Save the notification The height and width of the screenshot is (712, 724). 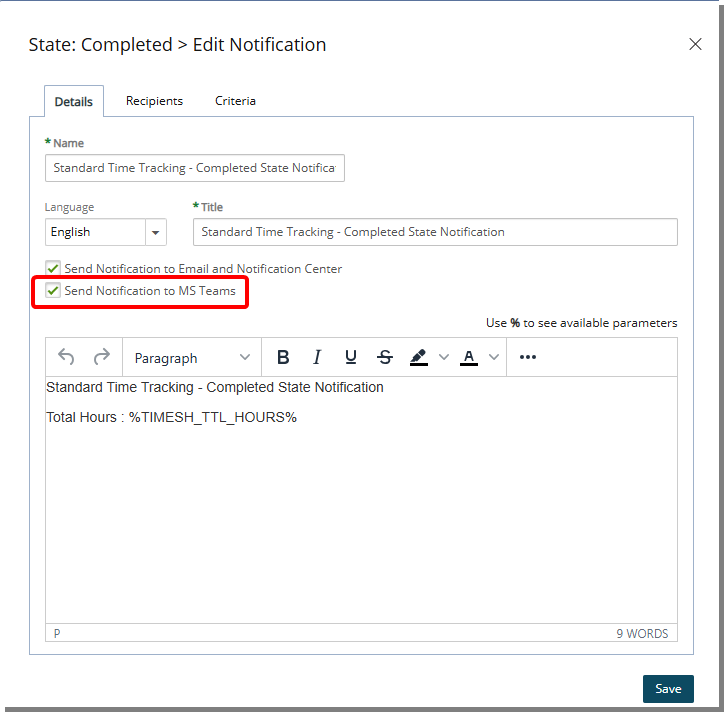click(668, 689)
